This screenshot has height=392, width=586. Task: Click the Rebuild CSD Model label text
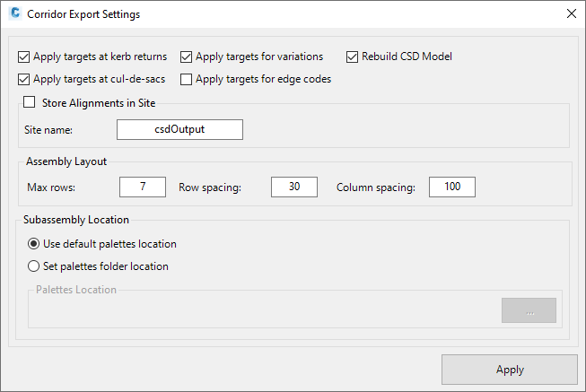pyautogui.click(x=407, y=57)
